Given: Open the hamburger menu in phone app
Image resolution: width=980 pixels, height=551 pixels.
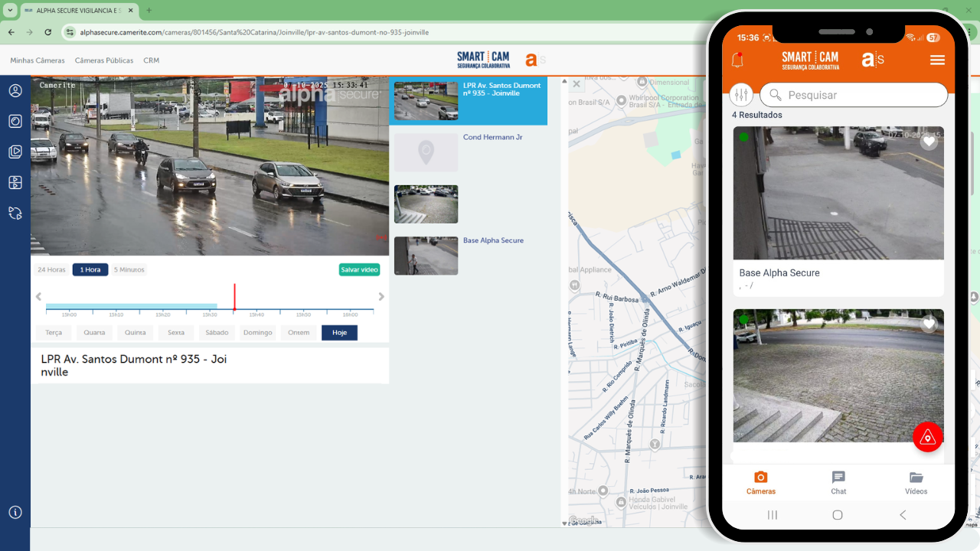Looking at the screenshot, I should [937, 60].
